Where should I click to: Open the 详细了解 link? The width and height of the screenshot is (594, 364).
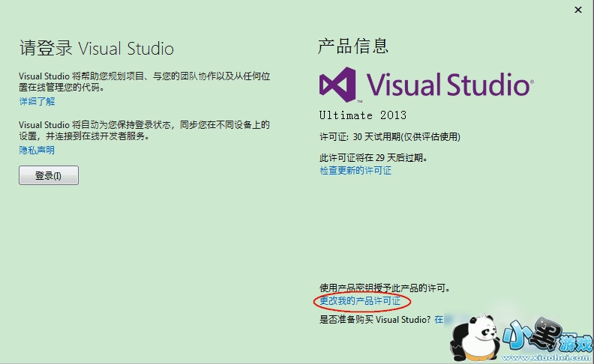click(x=37, y=101)
